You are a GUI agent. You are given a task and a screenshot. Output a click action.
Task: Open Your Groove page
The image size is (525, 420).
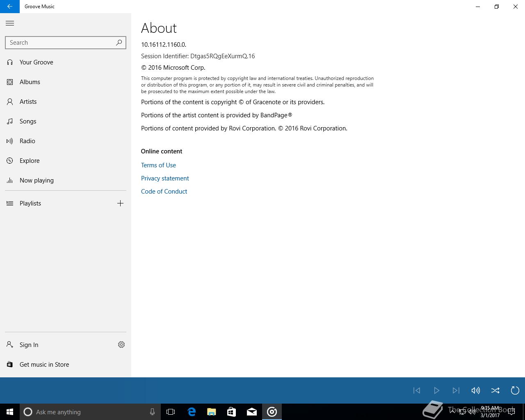(x=66, y=62)
